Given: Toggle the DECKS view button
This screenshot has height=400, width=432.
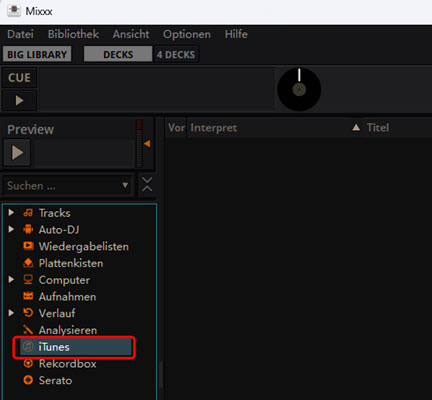Looking at the screenshot, I should point(118,54).
